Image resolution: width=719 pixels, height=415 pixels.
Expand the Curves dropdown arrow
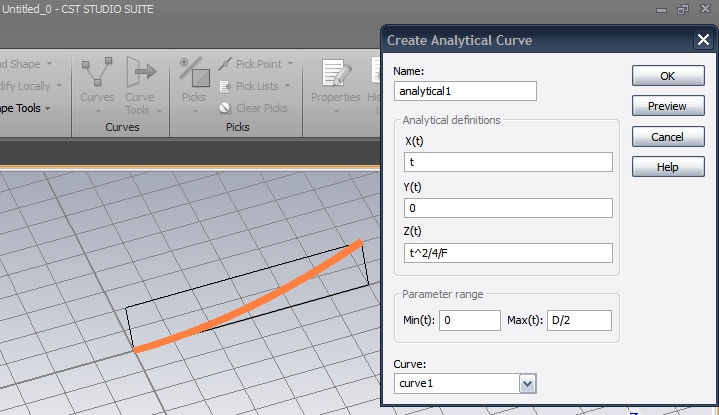[98, 111]
